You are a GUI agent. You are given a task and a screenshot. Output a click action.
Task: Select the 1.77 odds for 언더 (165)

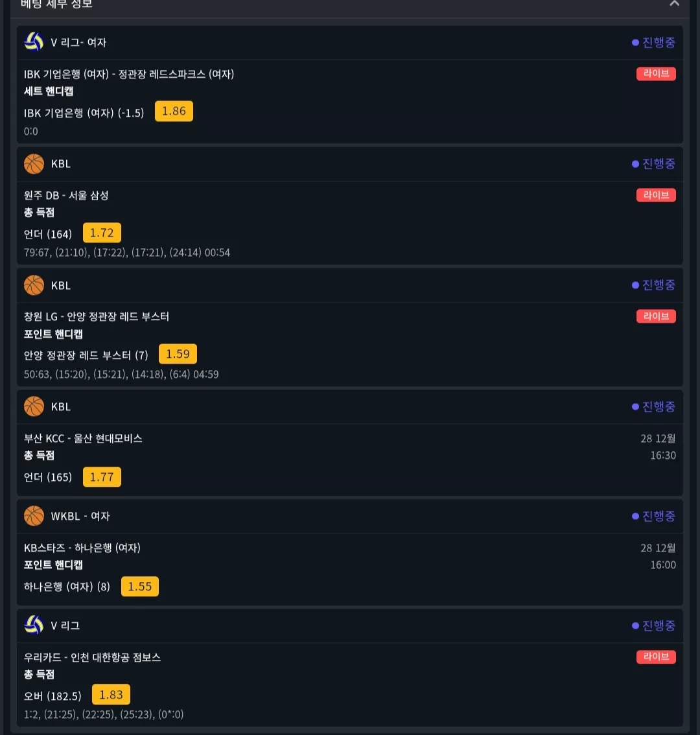[102, 477]
